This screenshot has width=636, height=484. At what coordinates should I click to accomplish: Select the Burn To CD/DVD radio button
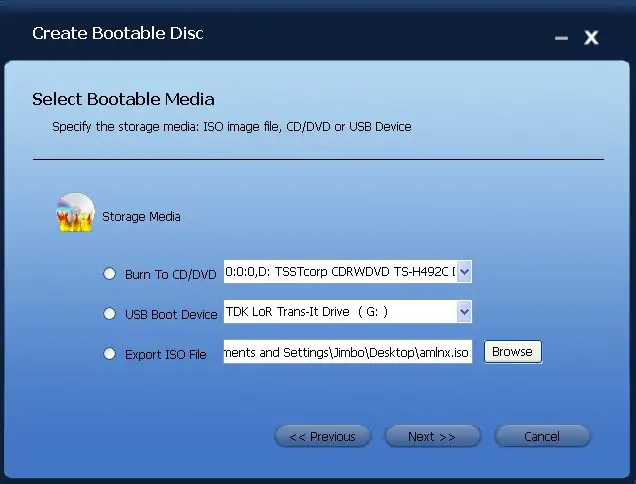point(109,273)
